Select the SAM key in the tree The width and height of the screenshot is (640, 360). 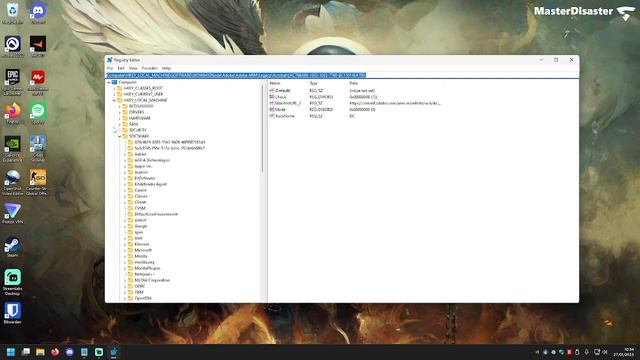click(x=133, y=124)
